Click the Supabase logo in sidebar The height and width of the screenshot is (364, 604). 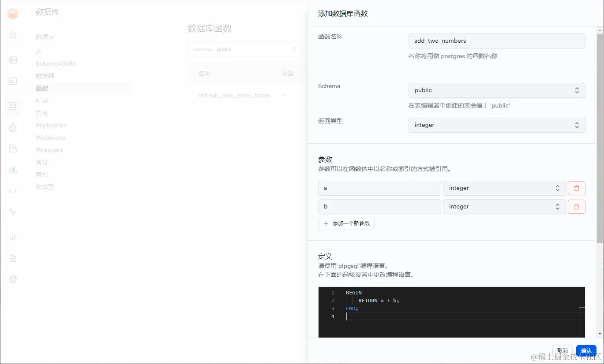coord(13,14)
